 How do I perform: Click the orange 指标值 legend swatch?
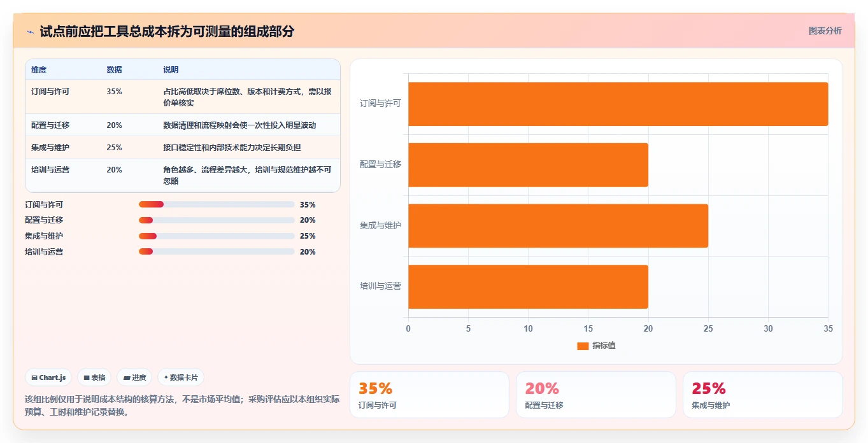tap(583, 346)
